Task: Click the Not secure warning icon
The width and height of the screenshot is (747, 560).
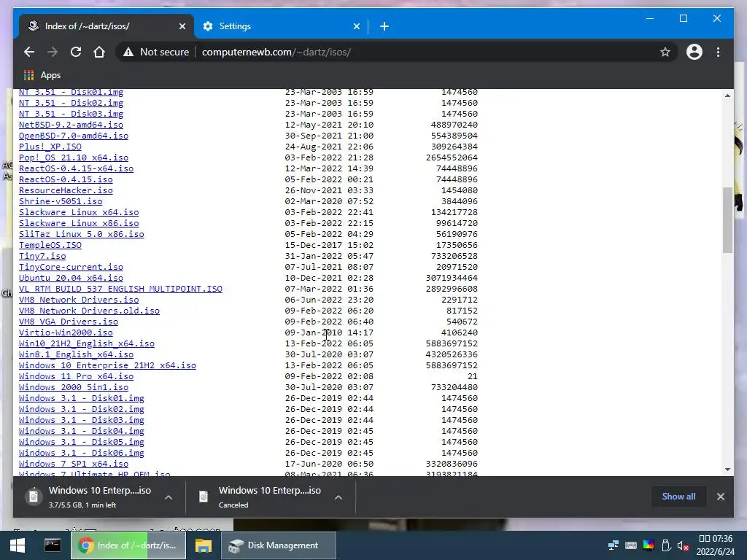Action: click(x=128, y=52)
